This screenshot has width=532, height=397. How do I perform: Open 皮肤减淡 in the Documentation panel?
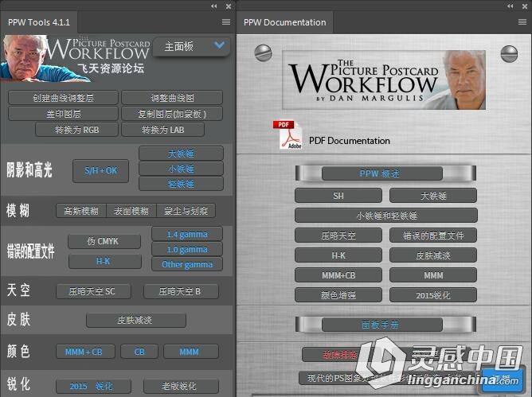[433, 255]
